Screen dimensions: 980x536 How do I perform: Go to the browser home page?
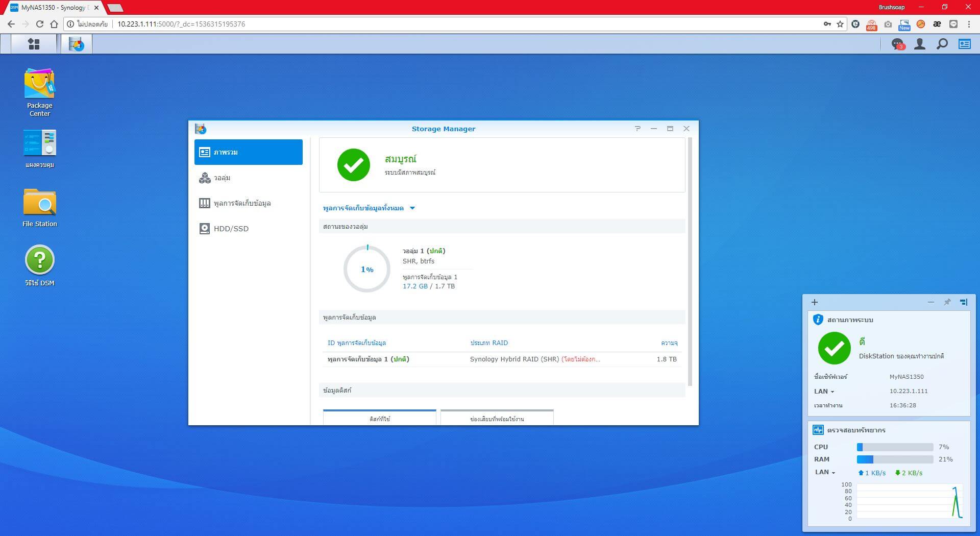[x=54, y=24]
